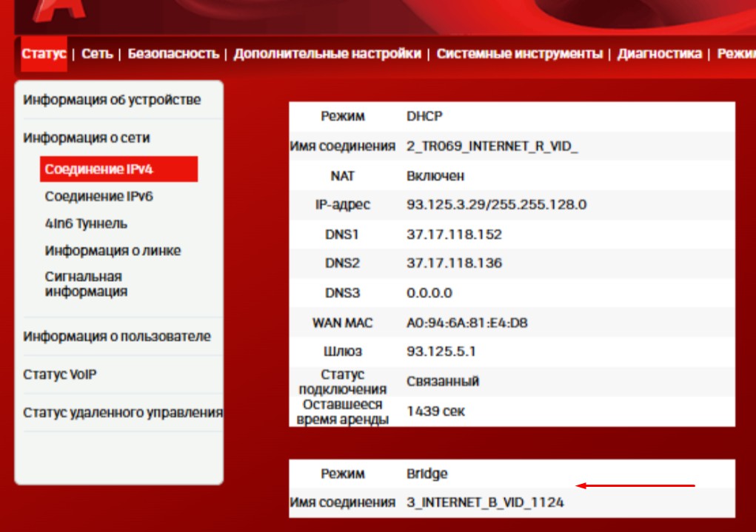The image size is (756, 532).
Task: Select the Диагностика tab
Action: (659, 54)
